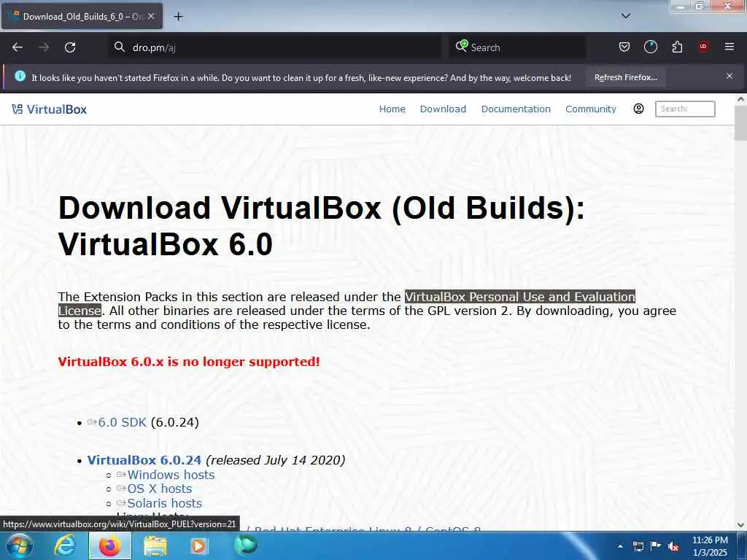
Task: Go back to the previous page
Action: 18,47
